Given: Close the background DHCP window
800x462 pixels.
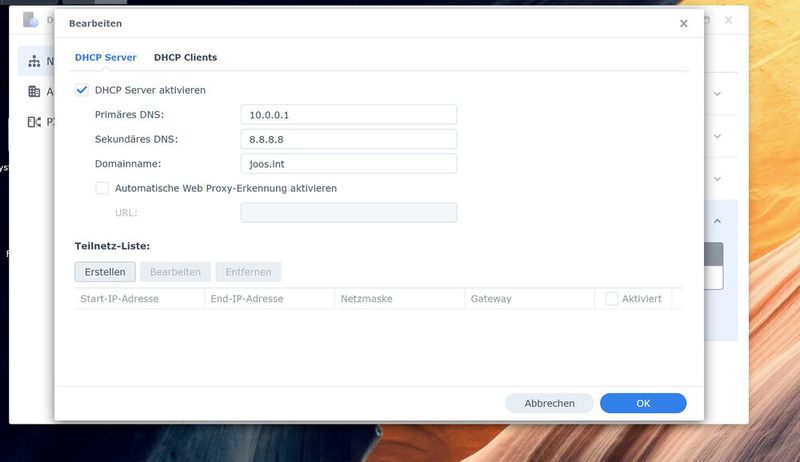Looking at the screenshot, I should click(729, 20).
